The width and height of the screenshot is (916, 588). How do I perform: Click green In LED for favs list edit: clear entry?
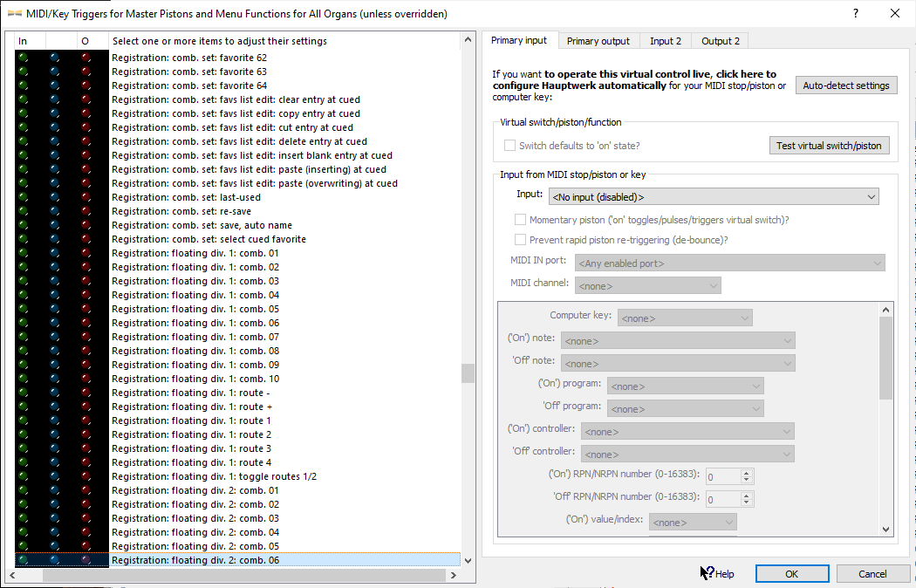[x=23, y=99]
